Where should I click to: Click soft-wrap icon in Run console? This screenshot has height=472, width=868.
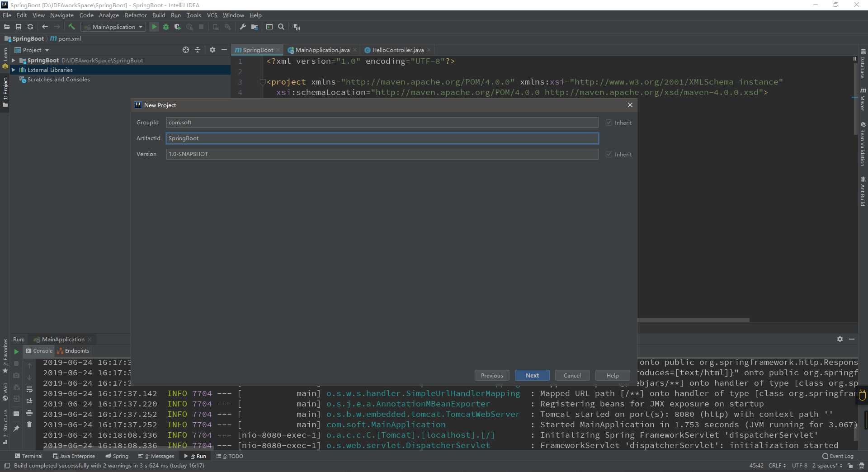click(29, 389)
